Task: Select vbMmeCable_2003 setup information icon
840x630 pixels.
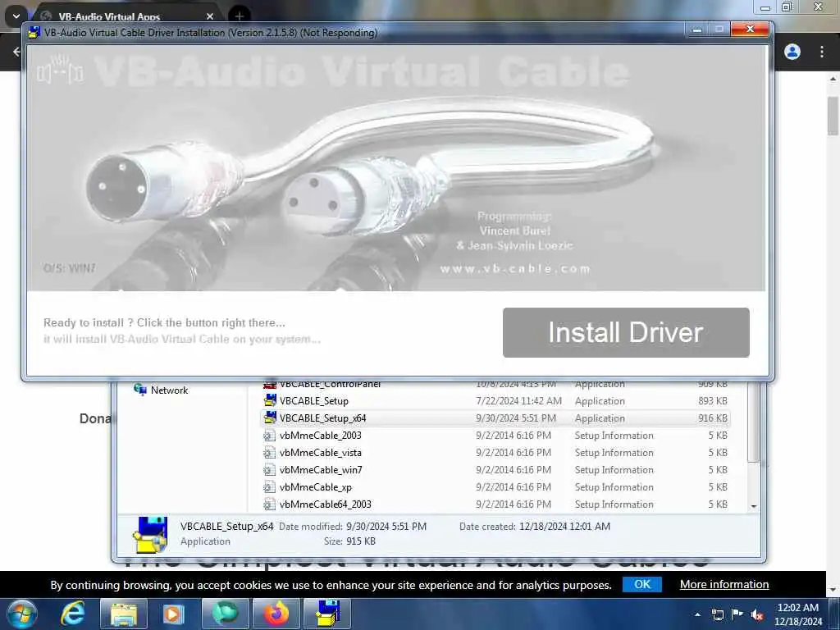Action: point(269,436)
